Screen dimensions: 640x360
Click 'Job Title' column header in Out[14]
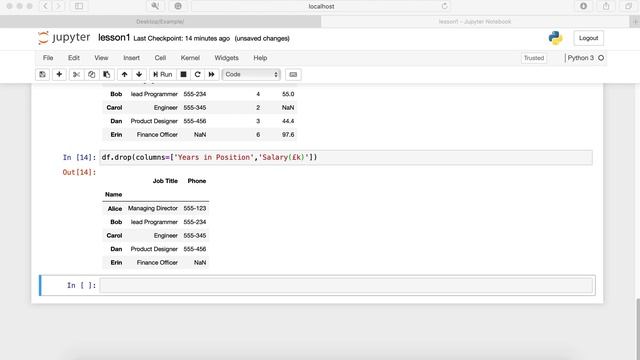coord(165,181)
